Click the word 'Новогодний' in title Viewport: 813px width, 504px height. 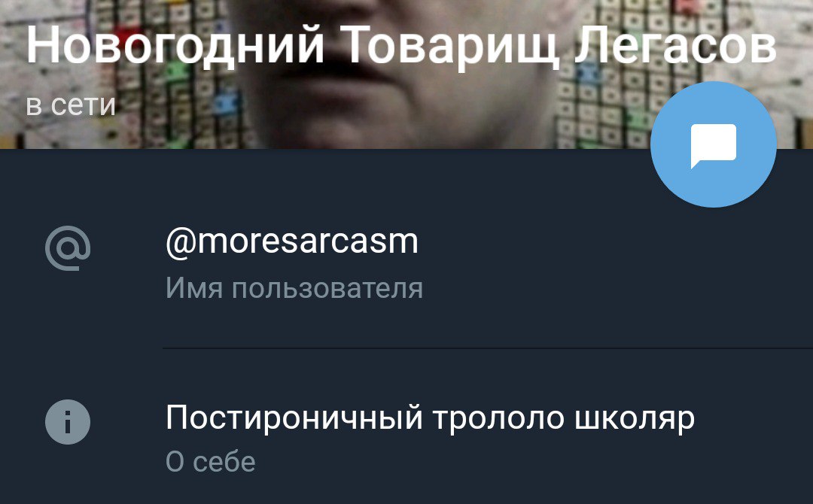[175, 46]
